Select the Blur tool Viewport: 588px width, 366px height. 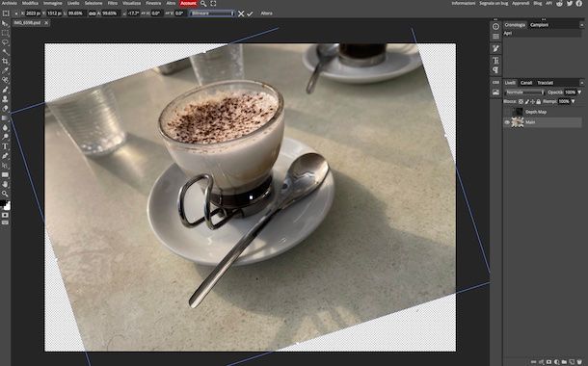coord(5,127)
